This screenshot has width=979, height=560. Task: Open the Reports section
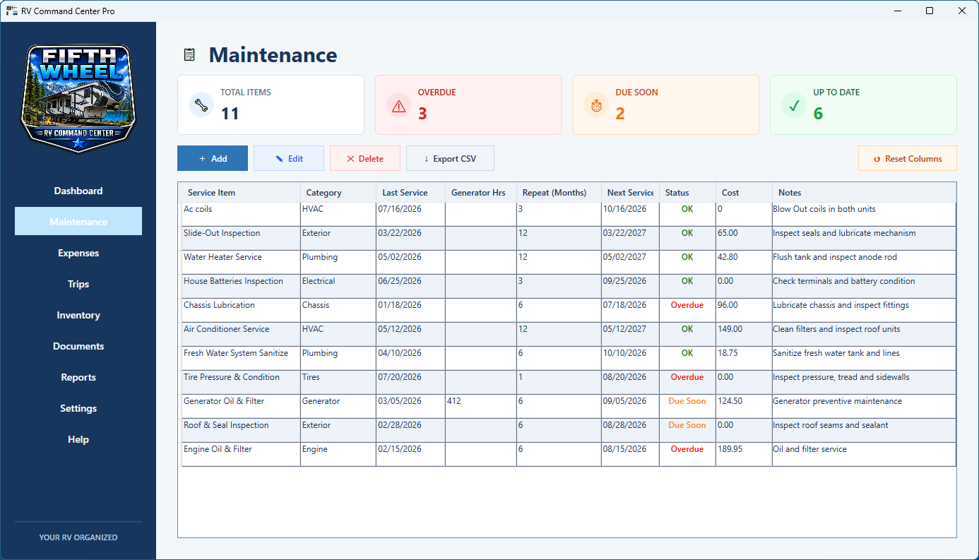pos(78,377)
